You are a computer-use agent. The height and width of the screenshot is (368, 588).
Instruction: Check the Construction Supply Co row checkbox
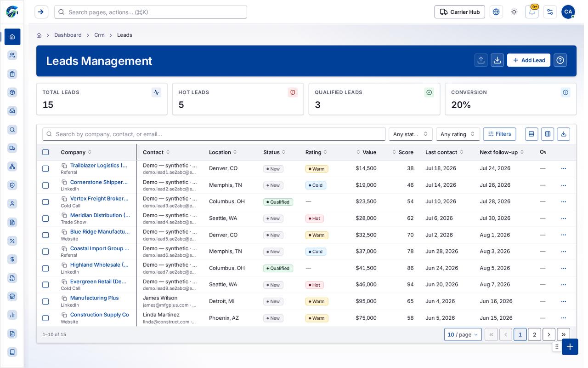point(45,318)
